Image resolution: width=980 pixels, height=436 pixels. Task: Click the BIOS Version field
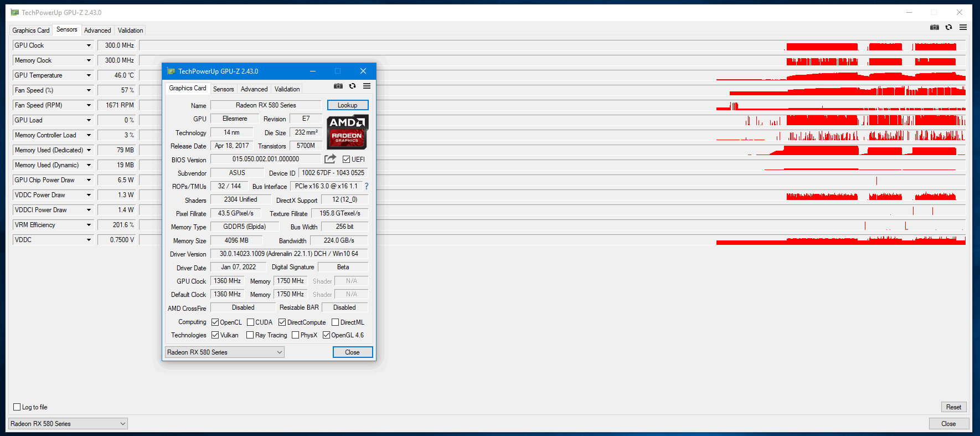click(x=266, y=159)
